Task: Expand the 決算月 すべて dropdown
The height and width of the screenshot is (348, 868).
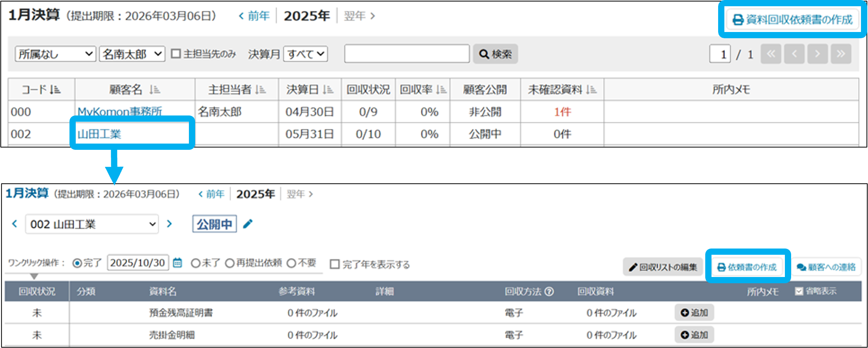Action: coord(306,54)
